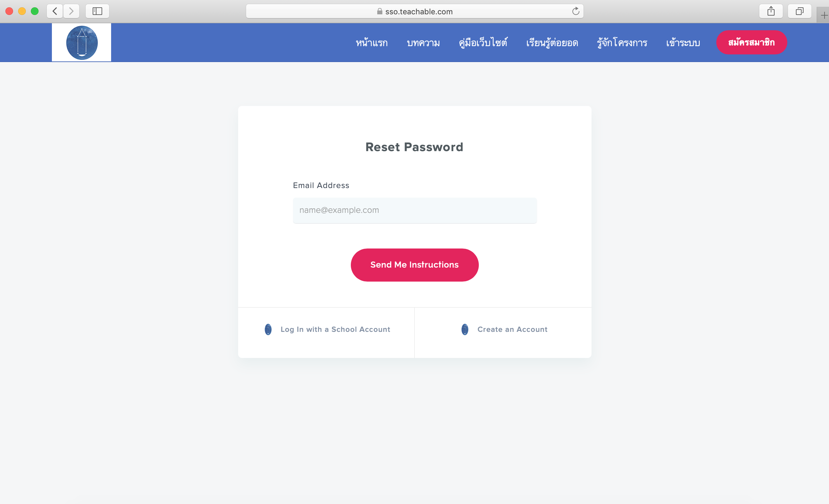Image resolution: width=829 pixels, height=504 pixels.
Task: Open the คู่มือเว็บไซต์ menu item
Action: [x=483, y=43]
